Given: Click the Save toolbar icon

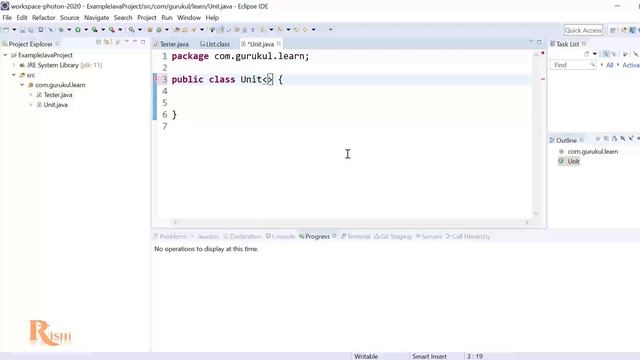Looking at the screenshot, I should [x=22, y=30].
